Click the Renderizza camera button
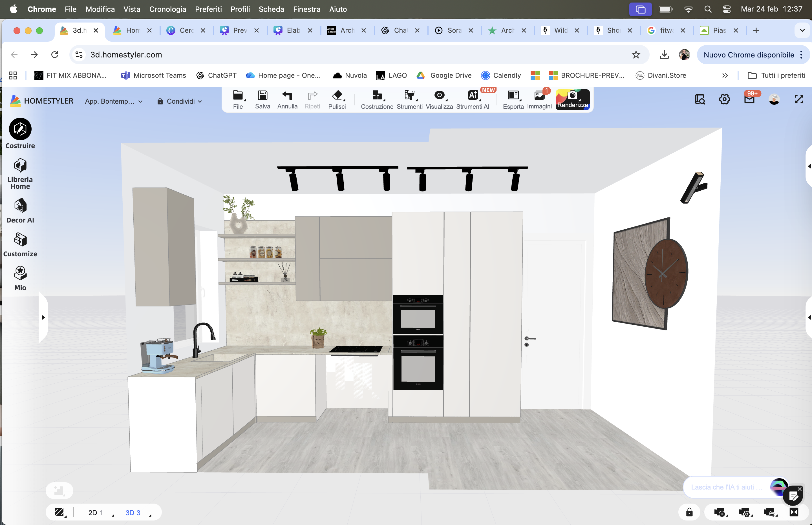Viewport: 812px width, 525px height. (572, 99)
